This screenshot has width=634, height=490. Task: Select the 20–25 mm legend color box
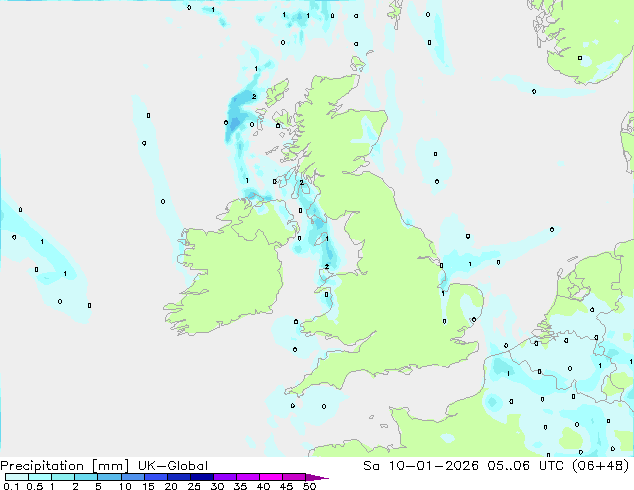tap(178, 477)
